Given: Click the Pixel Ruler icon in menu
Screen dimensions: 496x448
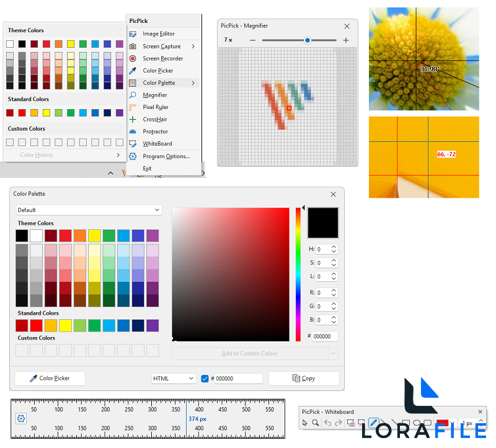Looking at the screenshot, I should click(133, 107).
